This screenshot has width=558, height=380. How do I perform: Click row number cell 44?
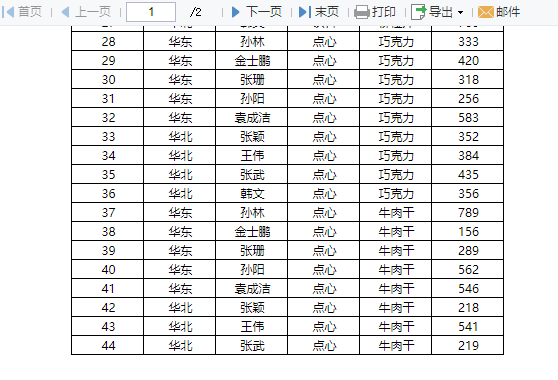tap(107, 345)
